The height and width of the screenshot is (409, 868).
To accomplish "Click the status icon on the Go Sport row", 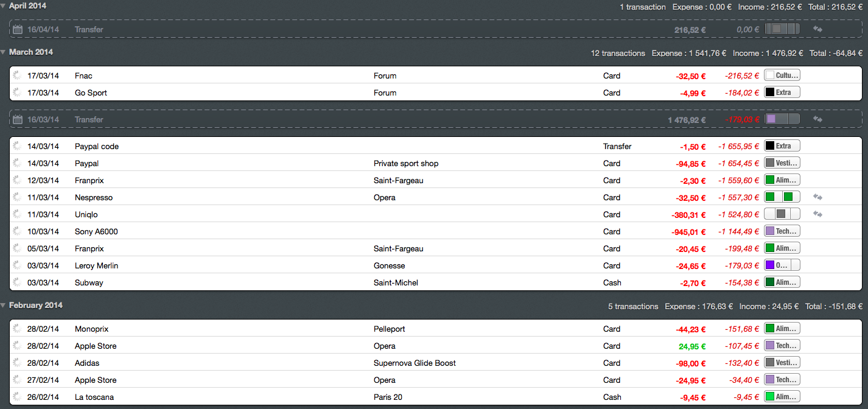I will tap(17, 93).
